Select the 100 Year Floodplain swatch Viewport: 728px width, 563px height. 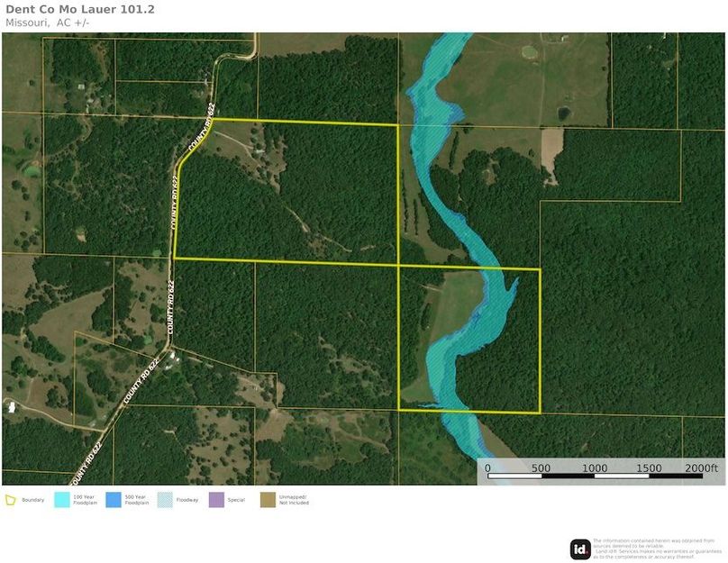pos(62,499)
